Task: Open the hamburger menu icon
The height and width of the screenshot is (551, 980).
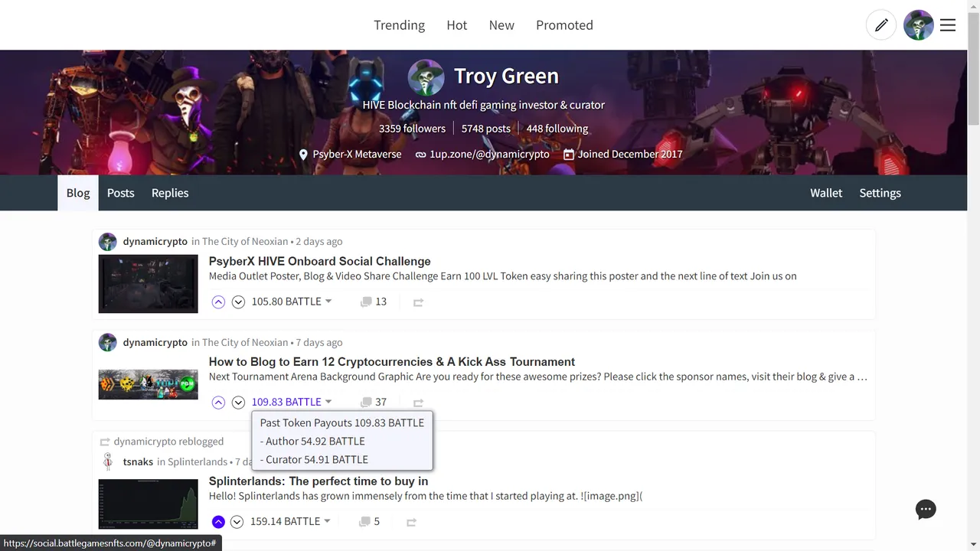Action: click(x=948, y=25)
